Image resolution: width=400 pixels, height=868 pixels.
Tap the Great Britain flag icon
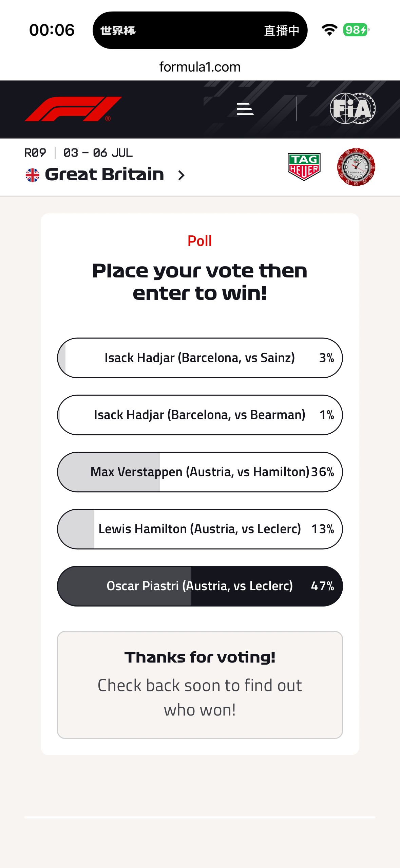[x=33, y=175]
